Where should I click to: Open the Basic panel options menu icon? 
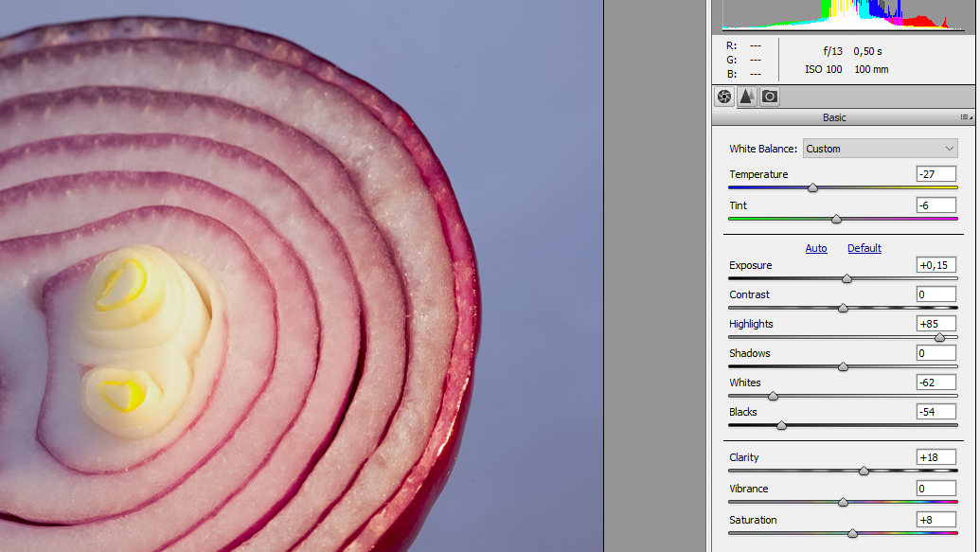tap(966, 116)
